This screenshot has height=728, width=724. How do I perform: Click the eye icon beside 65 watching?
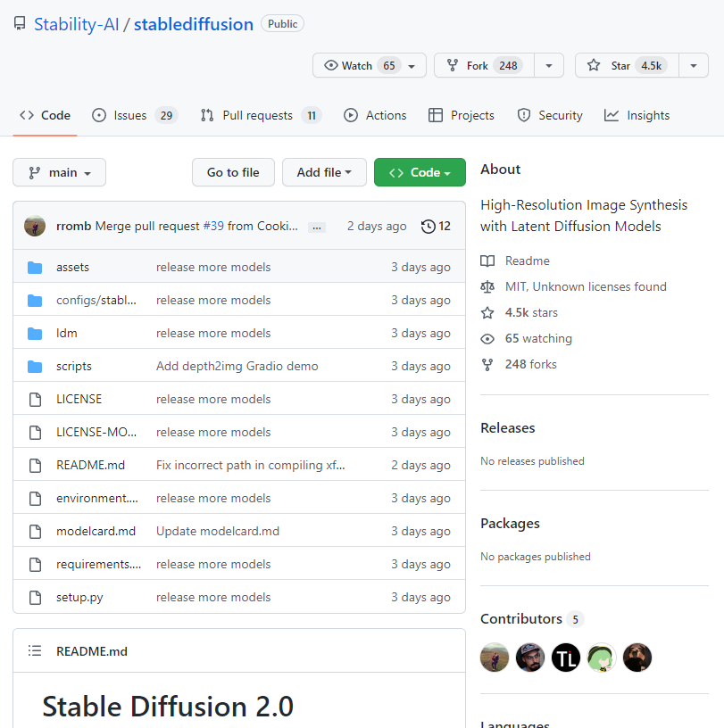[487, 338]
